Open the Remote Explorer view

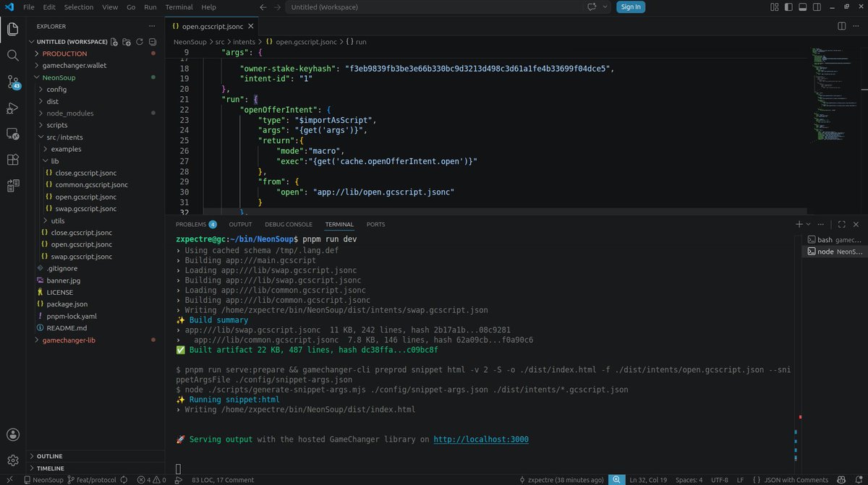pyautogui.click(x=12, y=134)
